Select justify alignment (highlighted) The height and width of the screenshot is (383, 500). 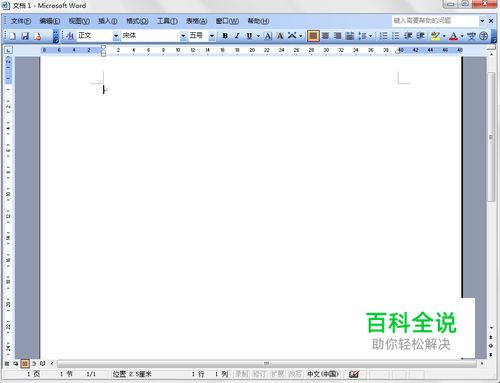(x=313, y=36)
